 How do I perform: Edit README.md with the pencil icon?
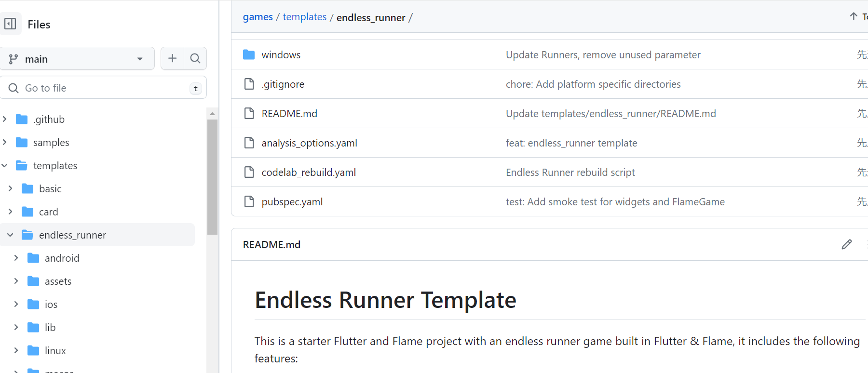coord(847,244)
